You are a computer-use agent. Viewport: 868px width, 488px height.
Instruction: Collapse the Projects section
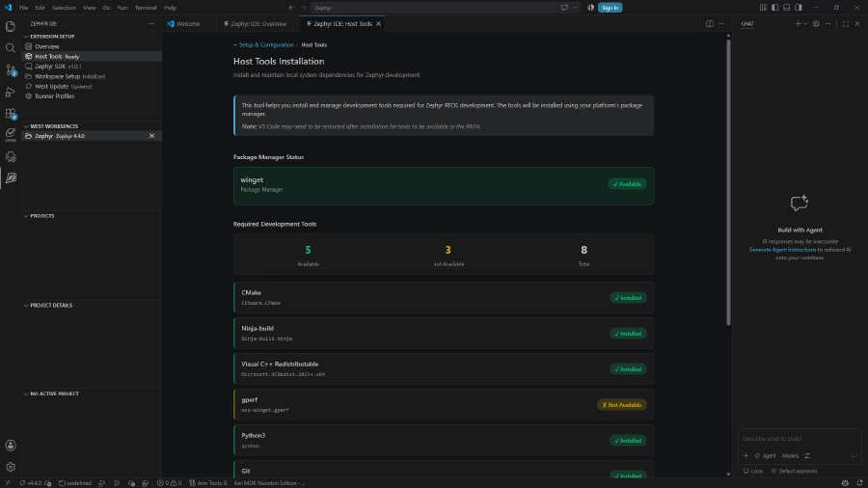click(x=26, y=216)
